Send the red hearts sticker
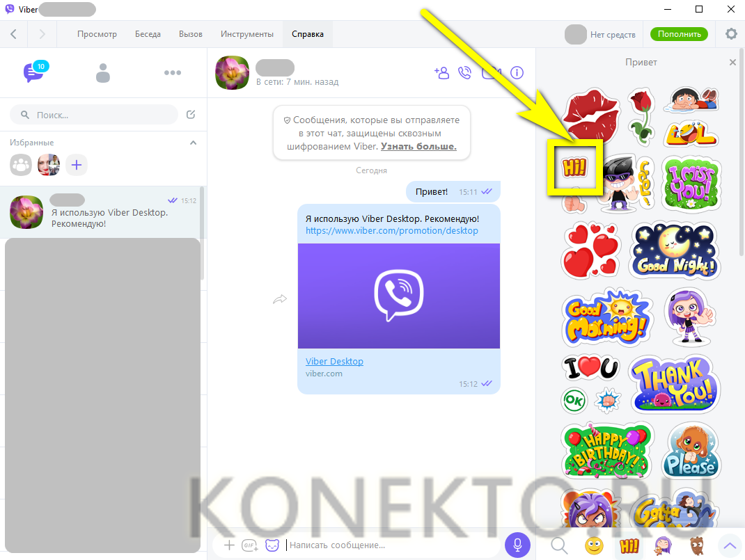The image size is (745, 560). (591, 250)
